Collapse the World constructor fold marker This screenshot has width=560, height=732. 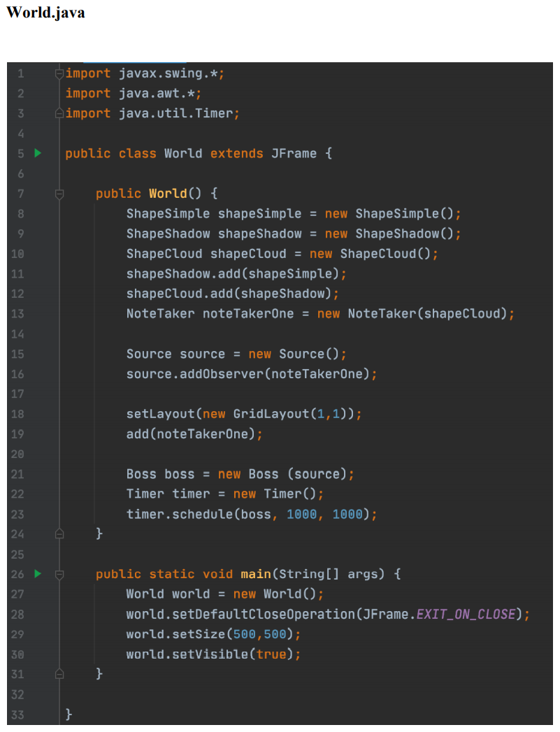pos(59,194)
